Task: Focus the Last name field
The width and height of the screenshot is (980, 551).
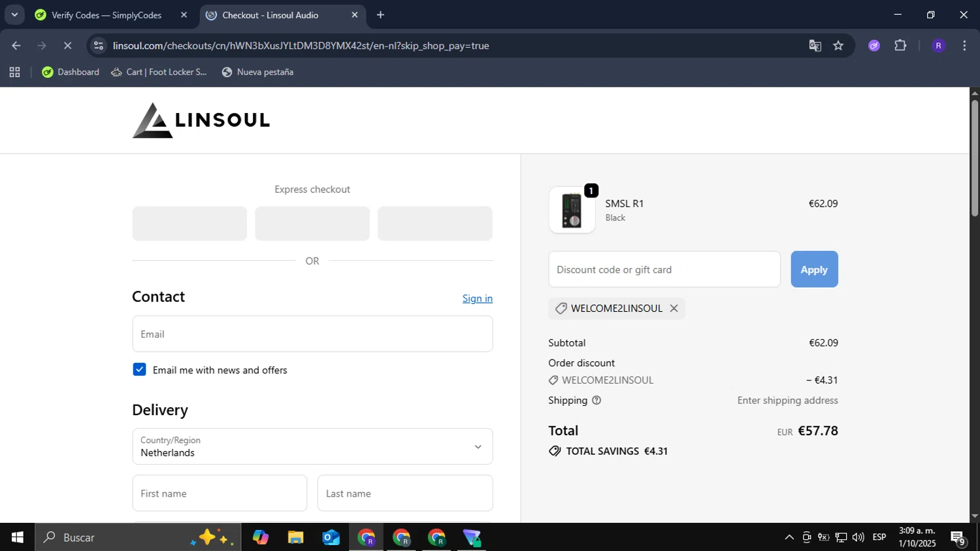Action: (405, 493)
